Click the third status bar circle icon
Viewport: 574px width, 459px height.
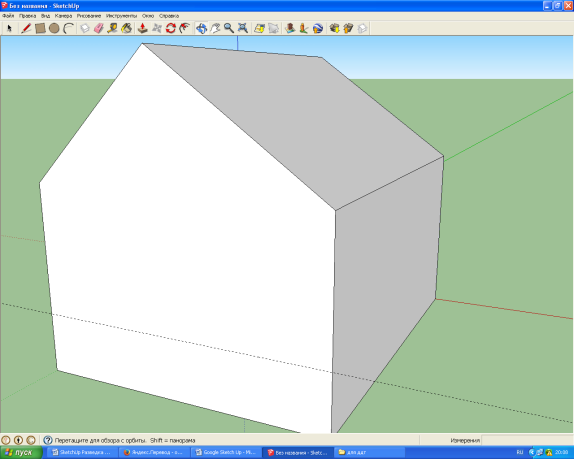coord(31,440)
